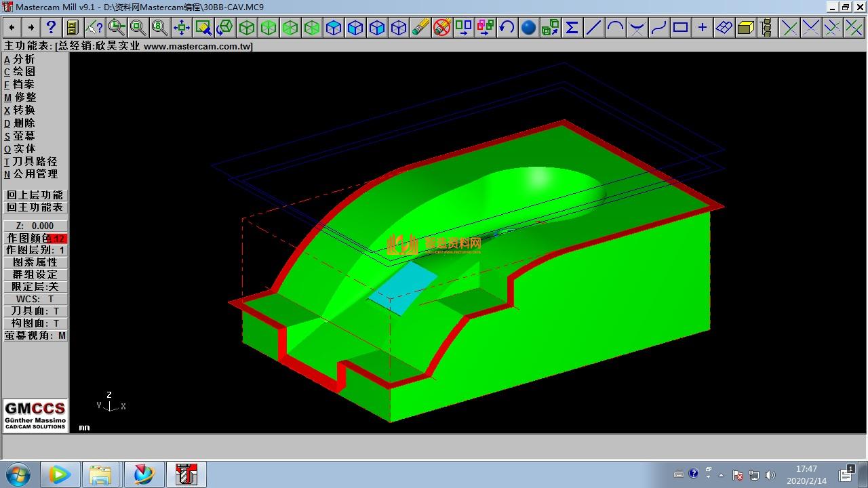Toggle the 刀具面: T tool plane
The image size is (868, 488).
[x=35, y=311]
